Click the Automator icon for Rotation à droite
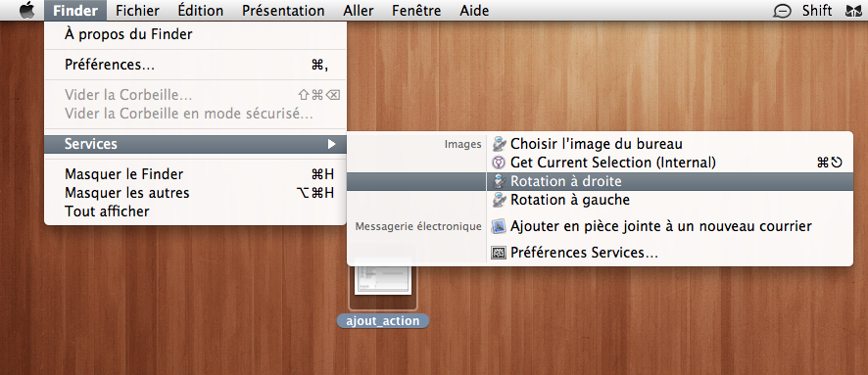 500,181
